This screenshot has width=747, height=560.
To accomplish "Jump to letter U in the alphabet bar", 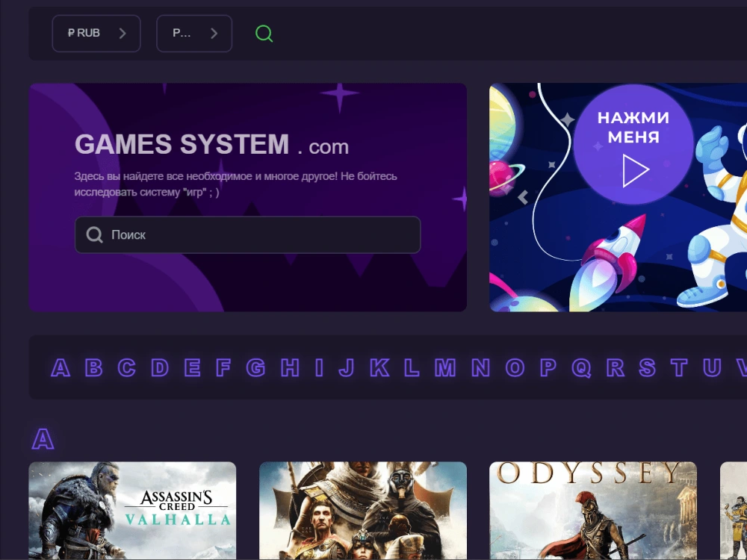I will (712, 367).
